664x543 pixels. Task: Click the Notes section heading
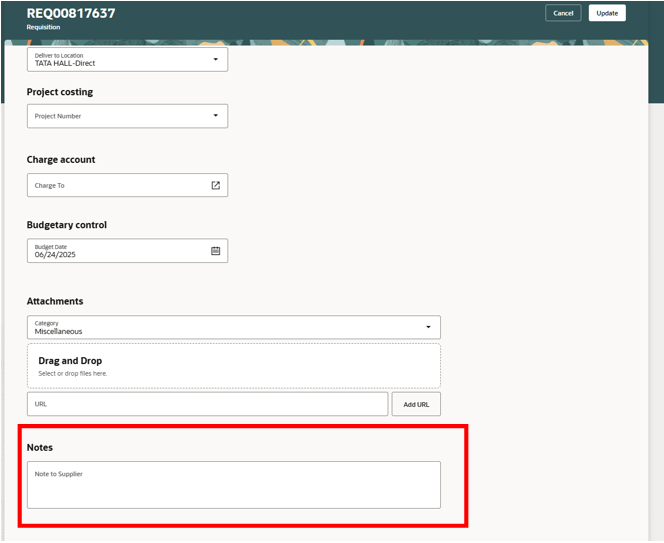[40, 447]
